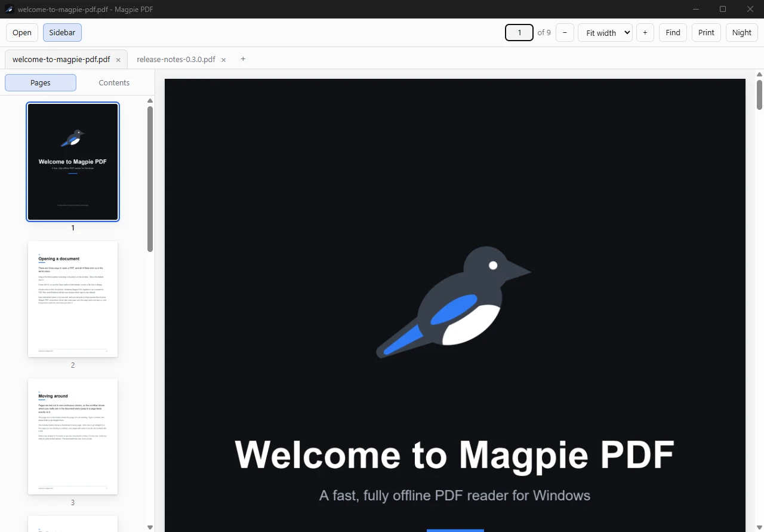Toggle Night mode
This screenshot has width=764, height=532.
pos(742,33)
